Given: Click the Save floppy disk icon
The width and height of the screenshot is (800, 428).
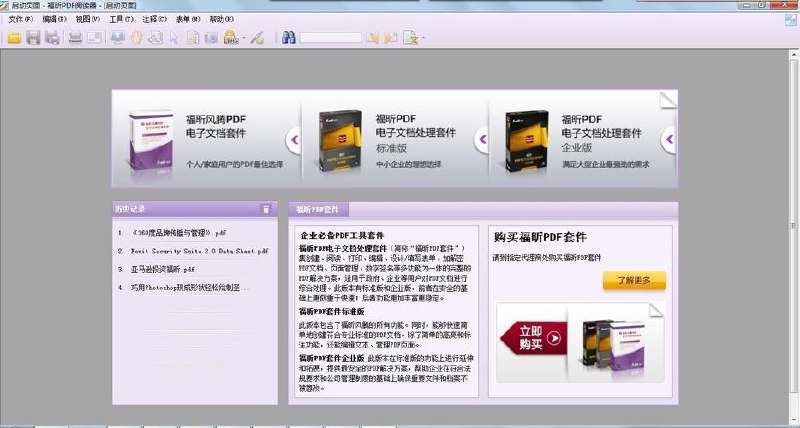Looking at the screenshot, I should [33, 37].
